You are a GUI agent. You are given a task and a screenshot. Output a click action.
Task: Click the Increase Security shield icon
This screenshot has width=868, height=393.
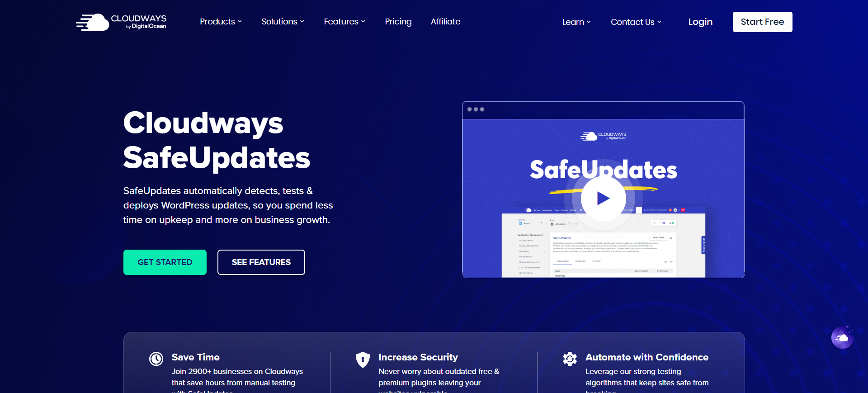click(363, 360)
